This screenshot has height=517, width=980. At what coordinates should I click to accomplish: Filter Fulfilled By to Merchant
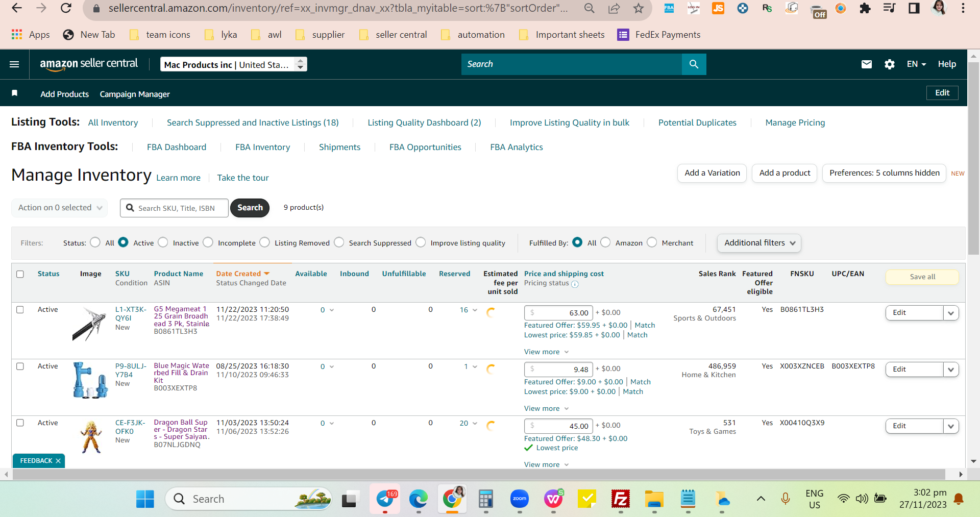pos(652,242)
